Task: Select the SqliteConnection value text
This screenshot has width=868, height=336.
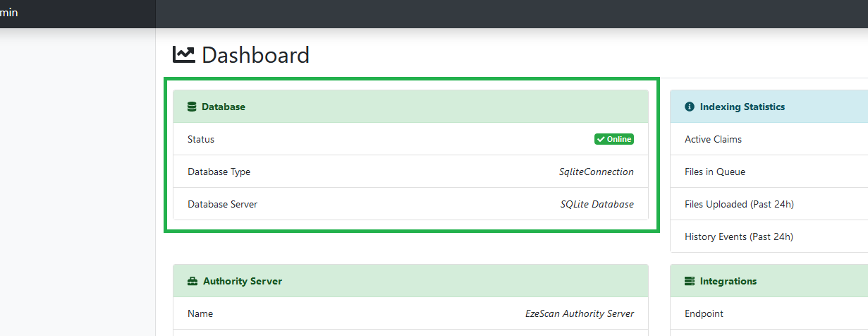Action: pyautogui.click(x=596, y=172)
